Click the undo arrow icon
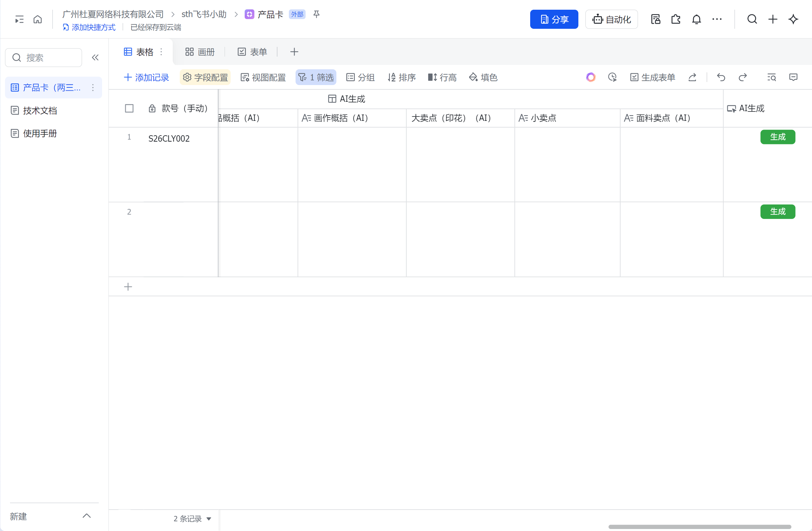 click(x=721, y=77)
